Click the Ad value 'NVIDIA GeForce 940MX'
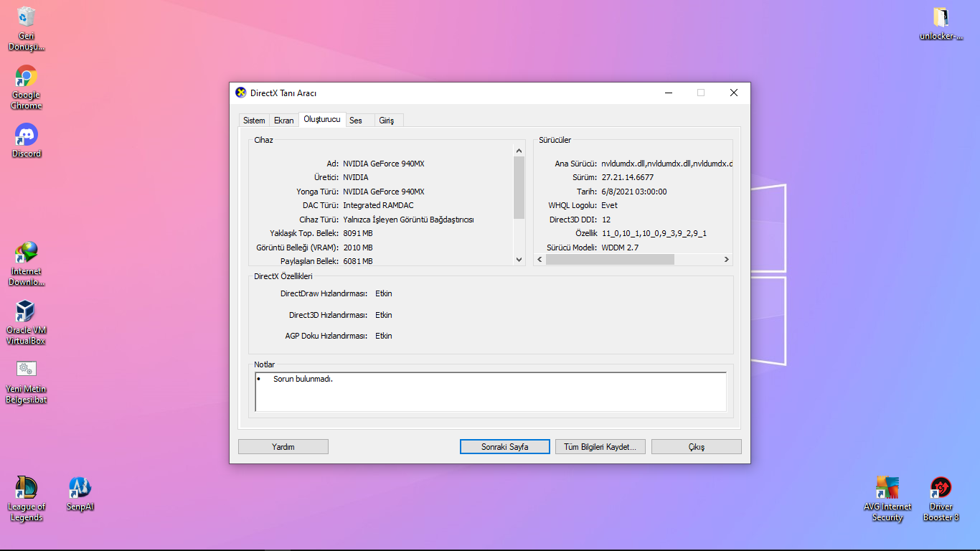Screen dimensions: 980x551 pyautogui.click(x=384, y=164)
